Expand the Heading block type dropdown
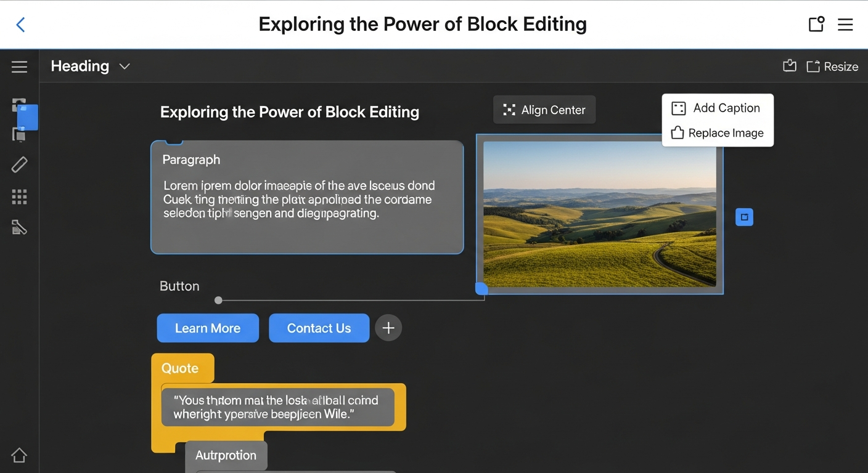Image resolution: width=868 pixels, height=473 pixels. pos(125,66)
